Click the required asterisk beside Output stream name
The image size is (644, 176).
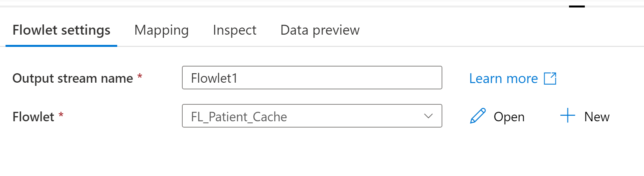[x=140, y=76]
